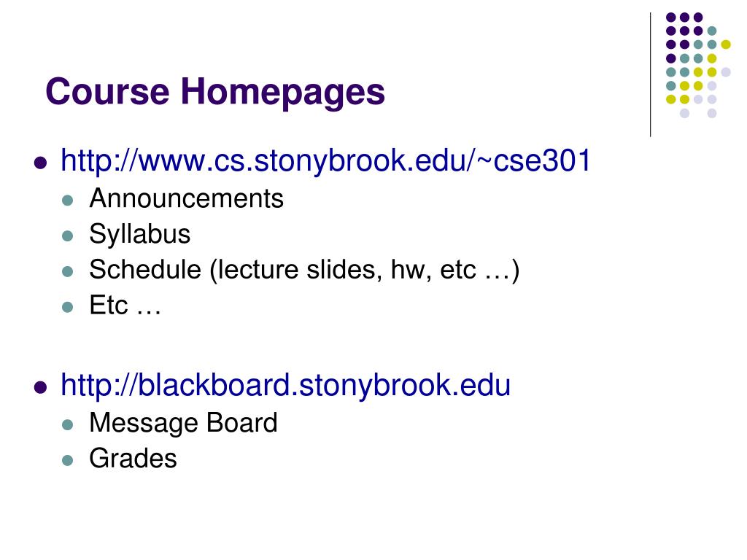Click the teal bullet beside Syllabus
Viewport: 747px width, 560px height.
68,236
